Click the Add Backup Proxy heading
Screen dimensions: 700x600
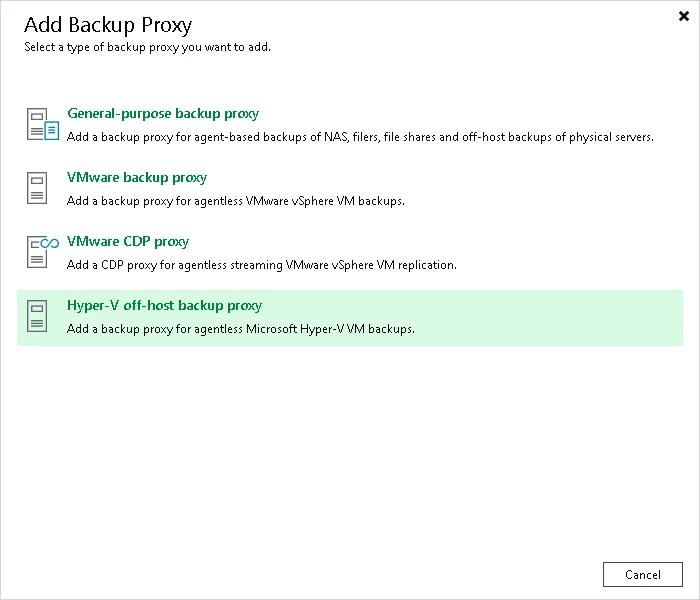click(107, 25)
